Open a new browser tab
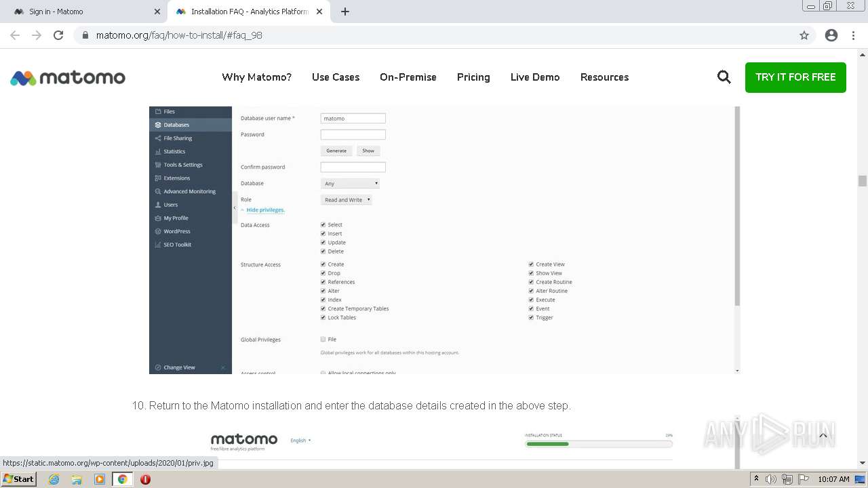868x488 pixels. coord(345,12)
